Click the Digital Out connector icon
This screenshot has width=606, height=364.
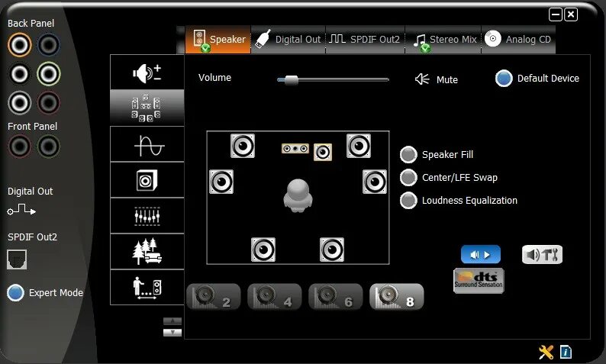21,210
